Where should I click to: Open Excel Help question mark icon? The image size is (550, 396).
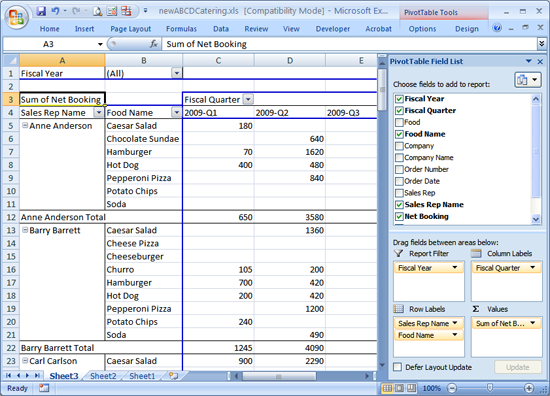point(497,28)
